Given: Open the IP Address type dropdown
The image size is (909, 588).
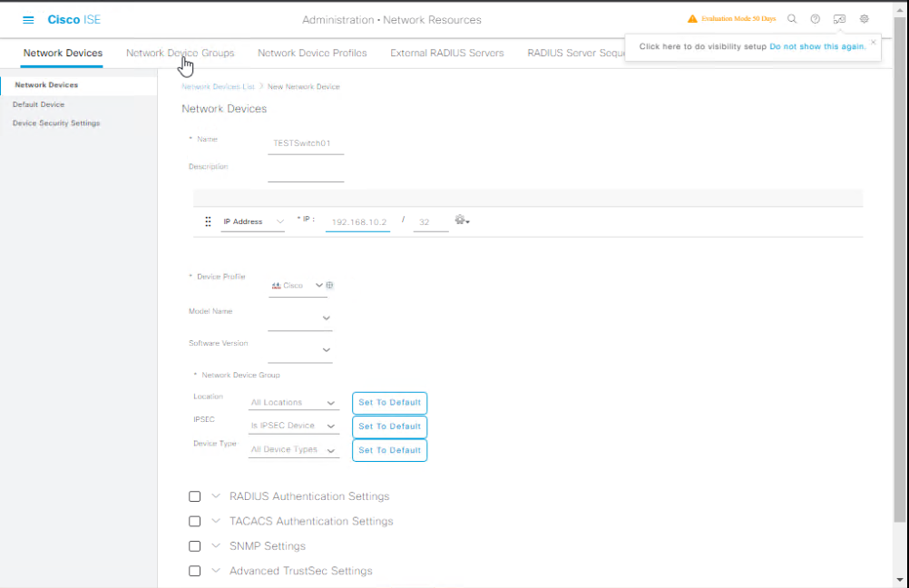Looking at the screenshot, I should pos(253,221).
